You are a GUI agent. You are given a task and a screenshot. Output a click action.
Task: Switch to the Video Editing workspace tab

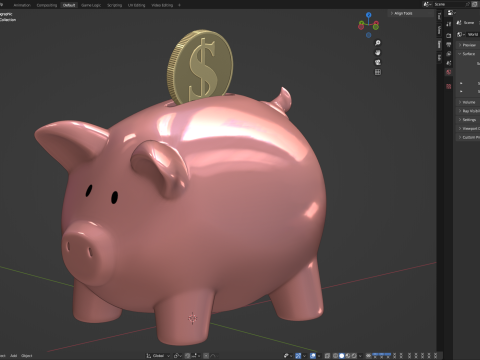coord(162,5)
